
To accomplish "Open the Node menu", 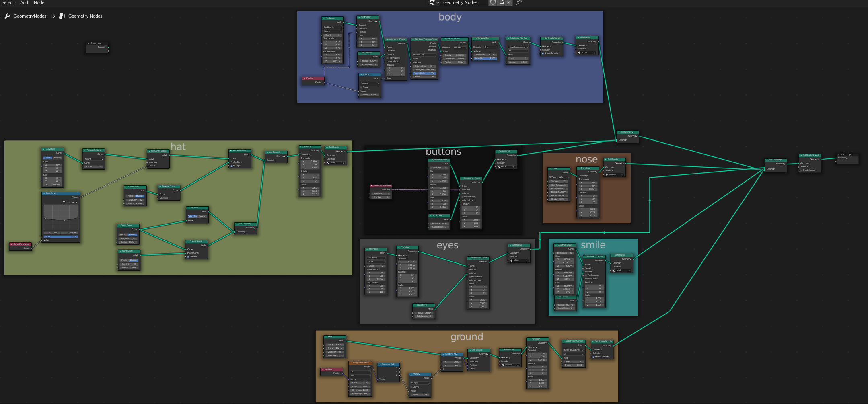I will tap(39, 2).
